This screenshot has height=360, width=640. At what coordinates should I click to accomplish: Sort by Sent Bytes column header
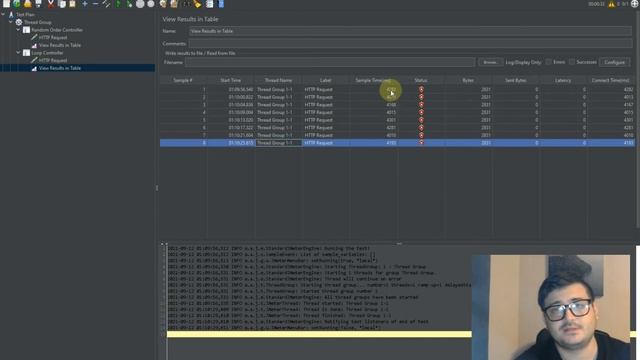(516, 80)
